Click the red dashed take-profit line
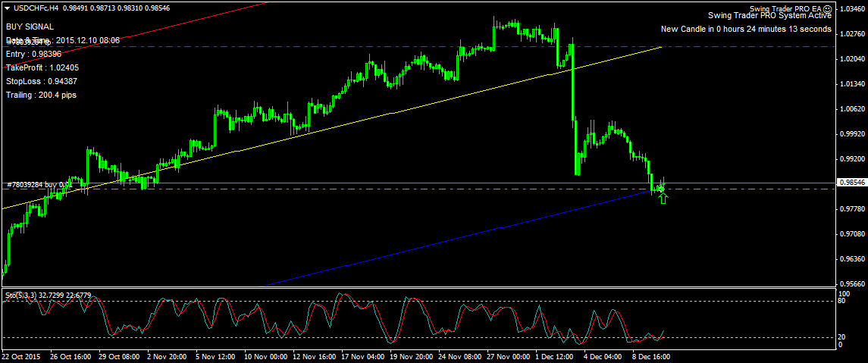This screenshot has height=363, width=868. pyautogui.click(x=379, y=46)
